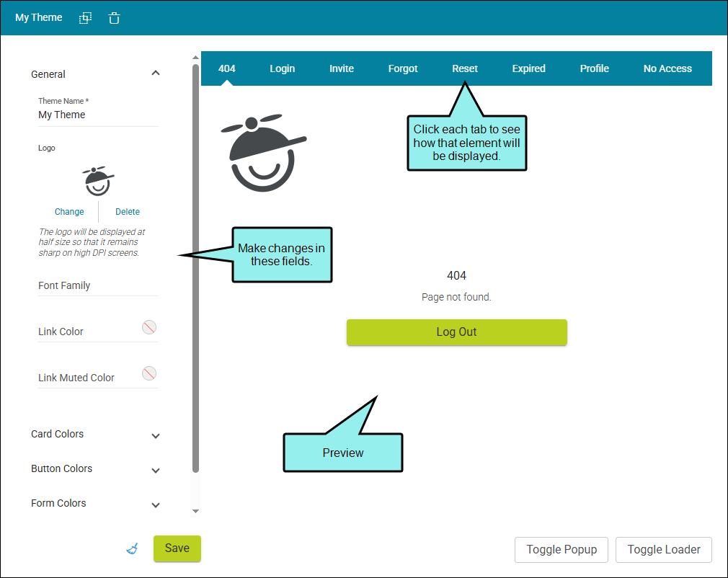Click the Toggle Popup button
Screen dimensions: 728x578
[561, 550]
